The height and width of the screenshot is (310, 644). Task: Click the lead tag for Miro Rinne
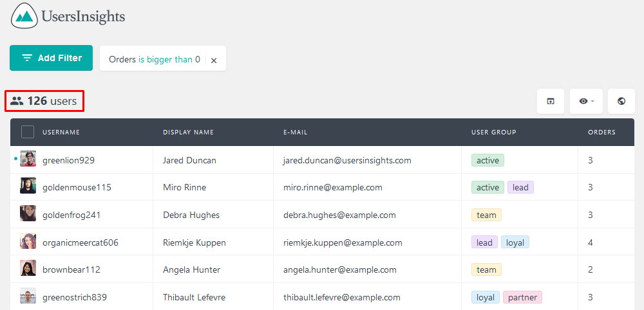(520, 187)
